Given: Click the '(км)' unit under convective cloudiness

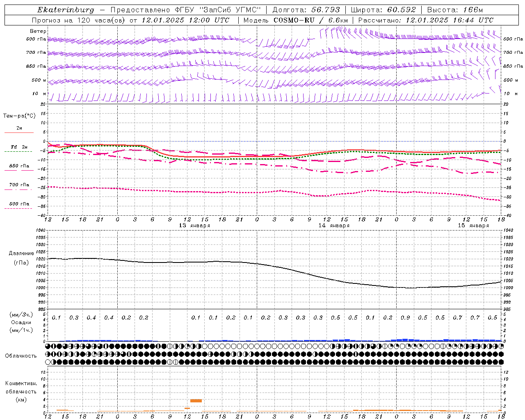Looking at the screenshot, I should point(21,399).
